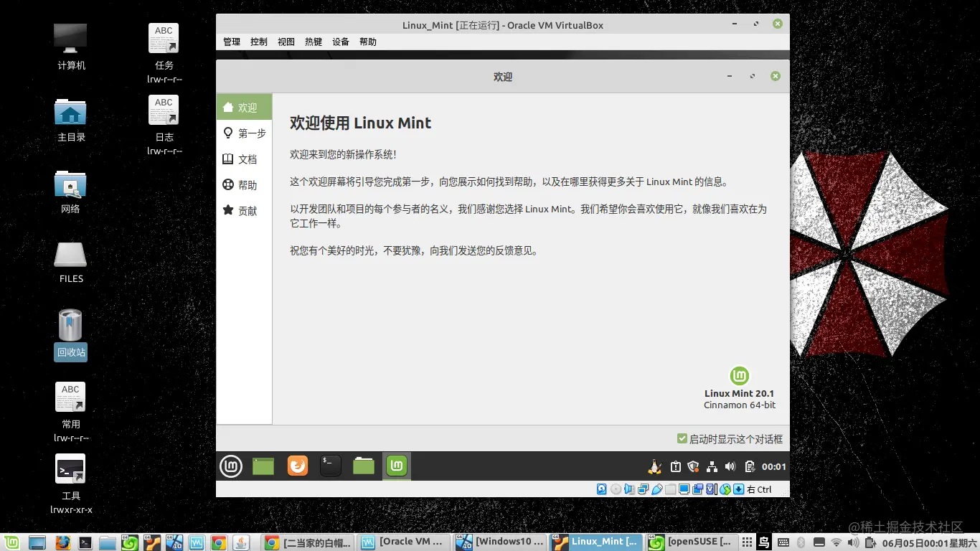Open host Mint menu on bottom taskbar

(x=11, y=542)
